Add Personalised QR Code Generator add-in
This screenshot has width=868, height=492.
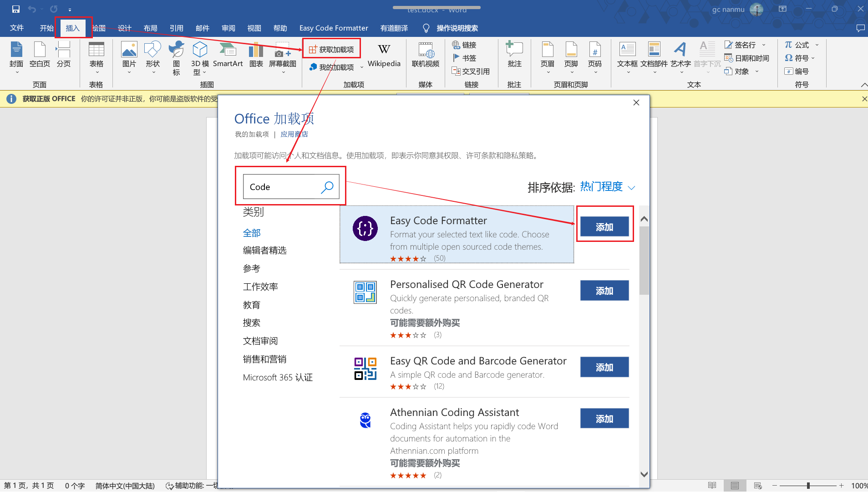click(x=604, y=291)
